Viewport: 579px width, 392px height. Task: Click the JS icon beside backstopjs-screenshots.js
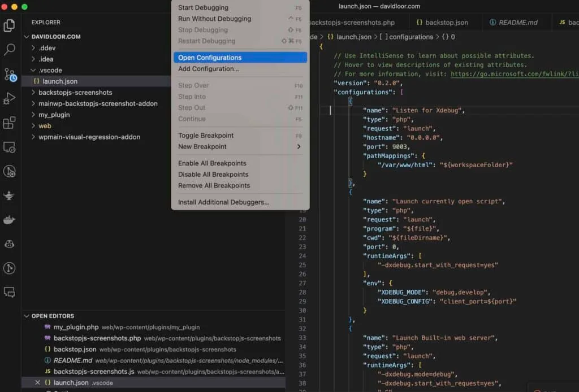coord(47,371)
